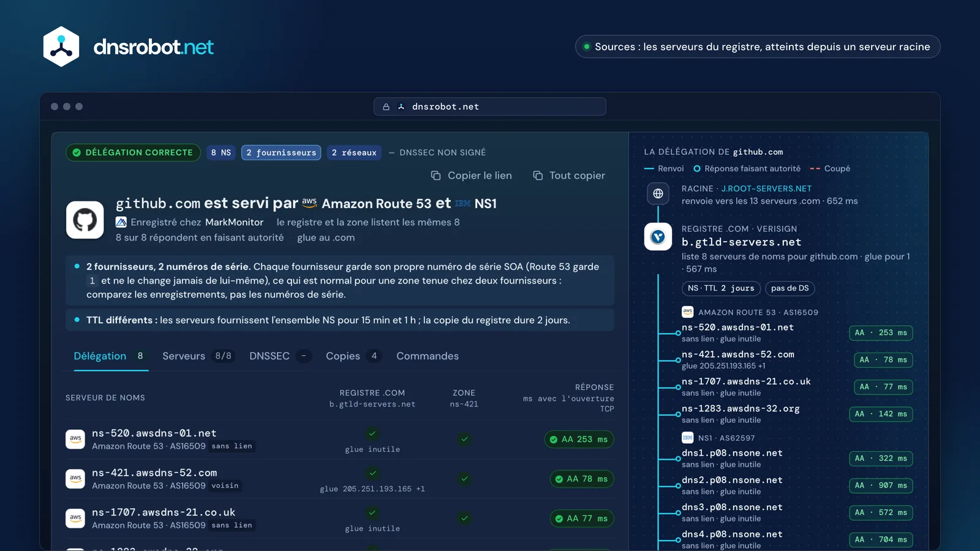Image resolution: width=980 pixels, height=551 pixels.
Task: Click the AWS icon beside ns-421.awsdns-52.com in table
Action: 75,479
